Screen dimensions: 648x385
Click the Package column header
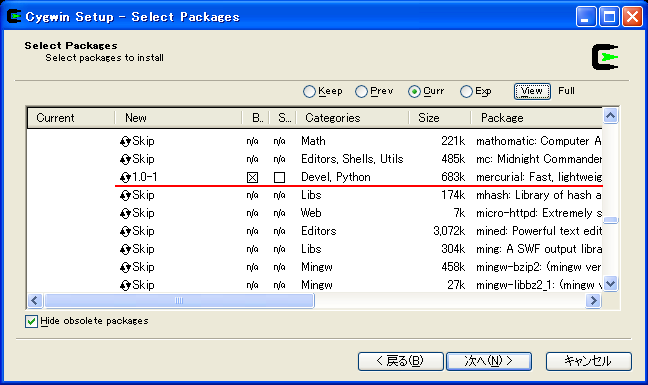click(x=536, y=118)
